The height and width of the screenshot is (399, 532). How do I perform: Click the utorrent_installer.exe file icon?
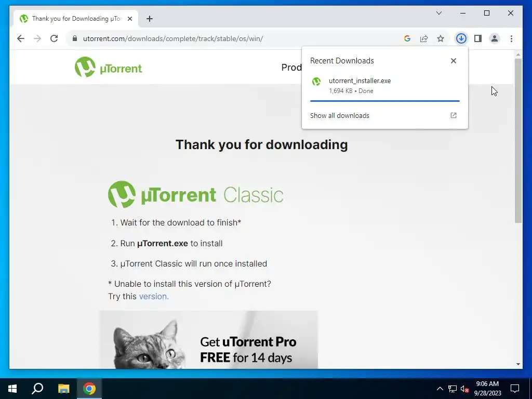click(316, 82)
